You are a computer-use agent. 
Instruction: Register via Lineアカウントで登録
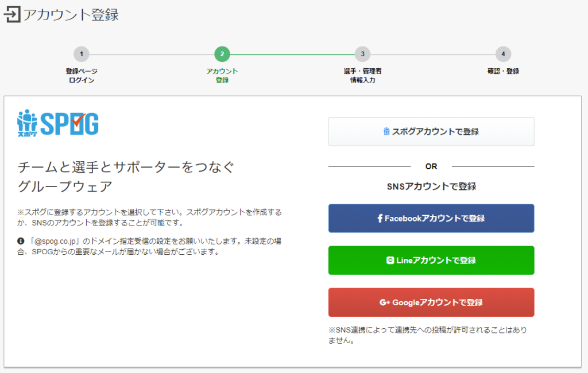[431, 260]
